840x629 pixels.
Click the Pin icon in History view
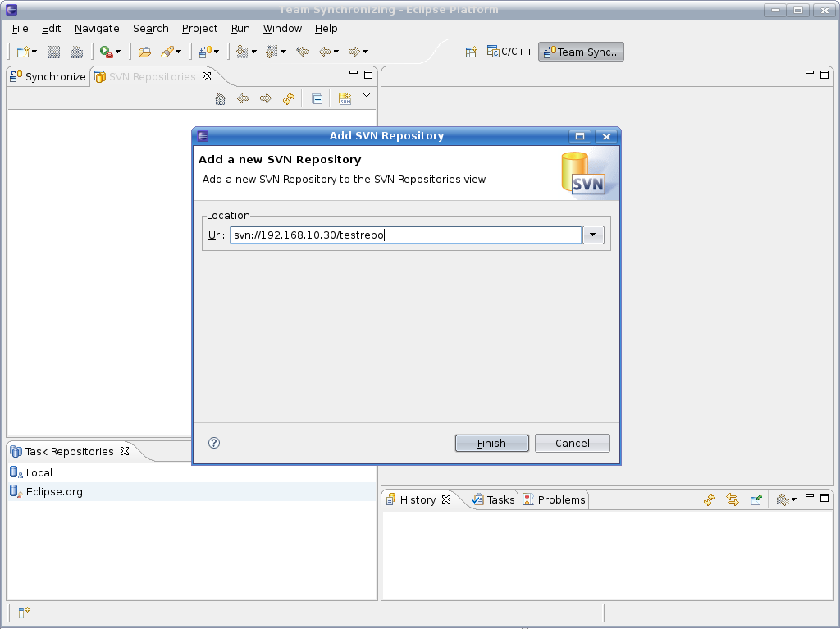point(756,499)
